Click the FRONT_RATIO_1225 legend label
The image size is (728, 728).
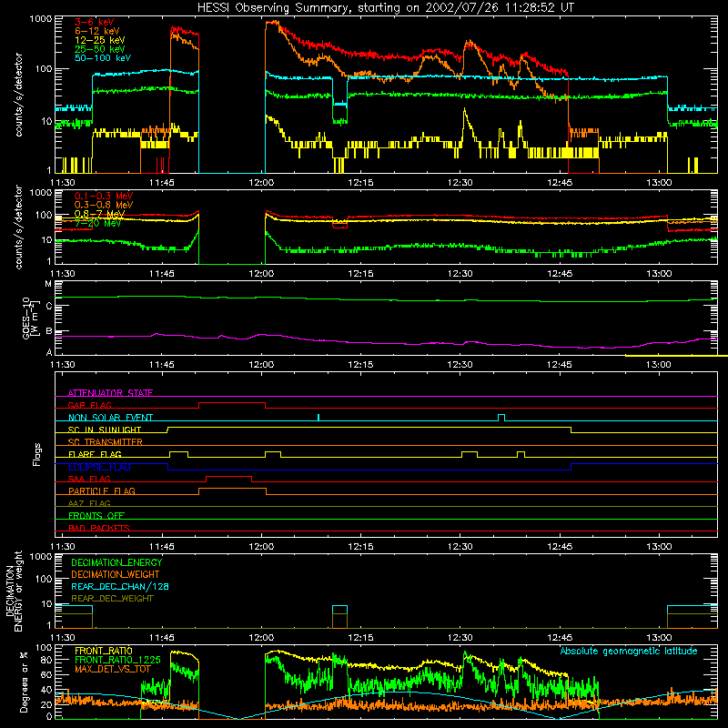coord(117,660)
